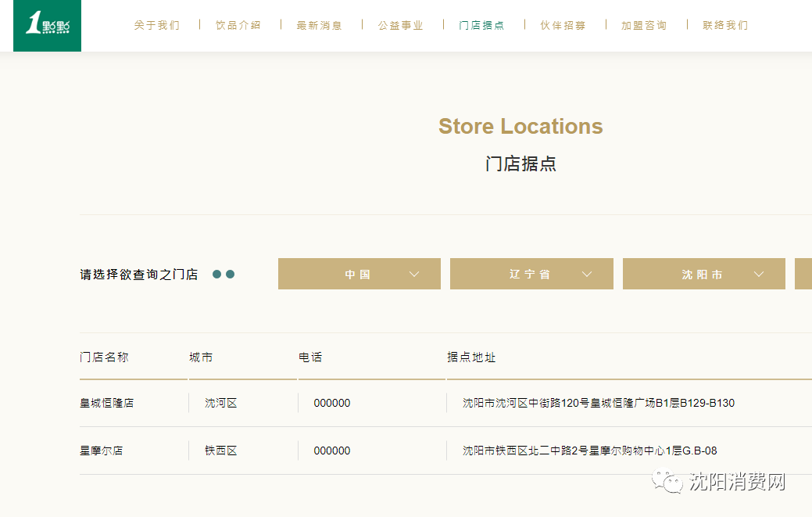
Task: Open the 联络我们 contact link
Action: pyautogui.click(x=725, y=25)
